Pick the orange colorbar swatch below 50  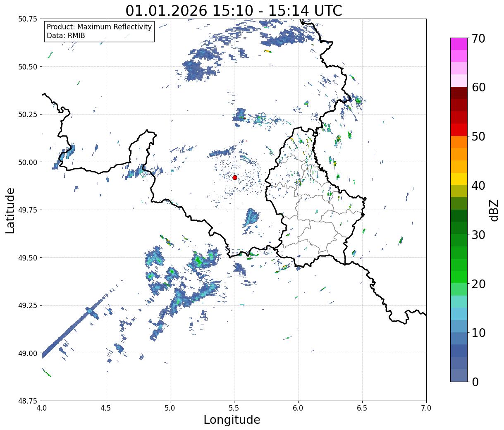click(x=459, y=142)
